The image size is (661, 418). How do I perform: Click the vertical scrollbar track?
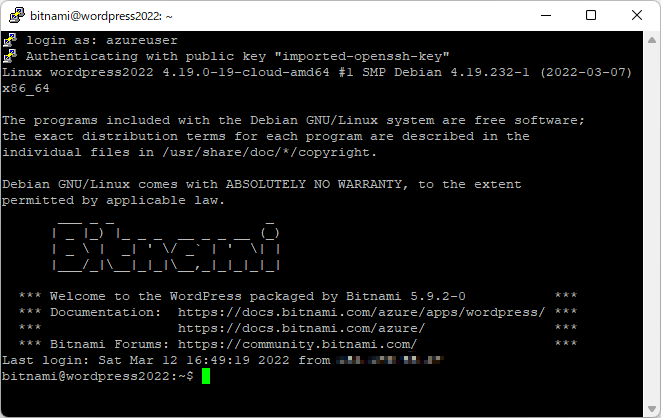[652, 224]
